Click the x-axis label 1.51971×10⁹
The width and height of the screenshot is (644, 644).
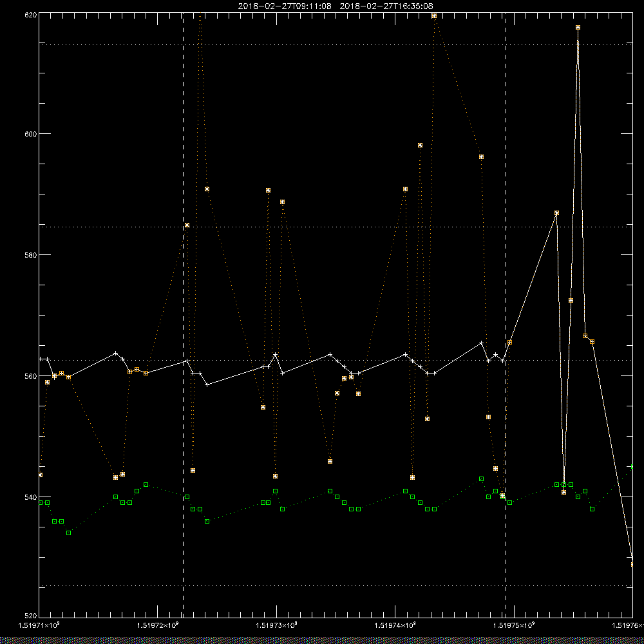pyautogui.click(x=39, y=625)
